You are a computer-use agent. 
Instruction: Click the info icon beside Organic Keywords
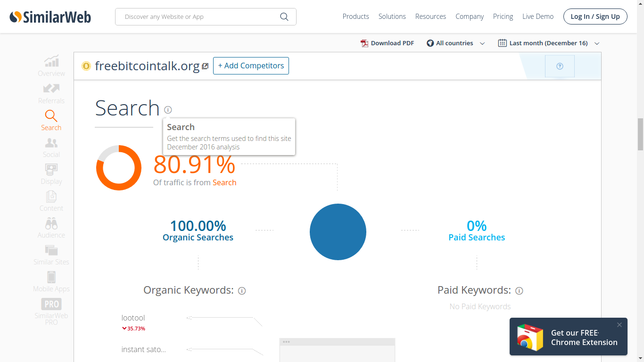tap(242, 291)
